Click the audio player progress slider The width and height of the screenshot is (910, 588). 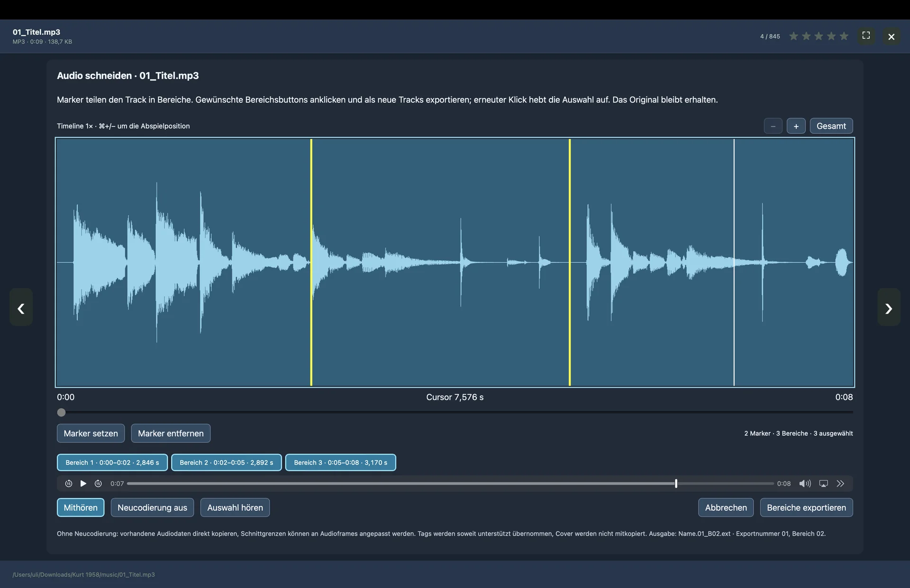[x=450, y=483]
